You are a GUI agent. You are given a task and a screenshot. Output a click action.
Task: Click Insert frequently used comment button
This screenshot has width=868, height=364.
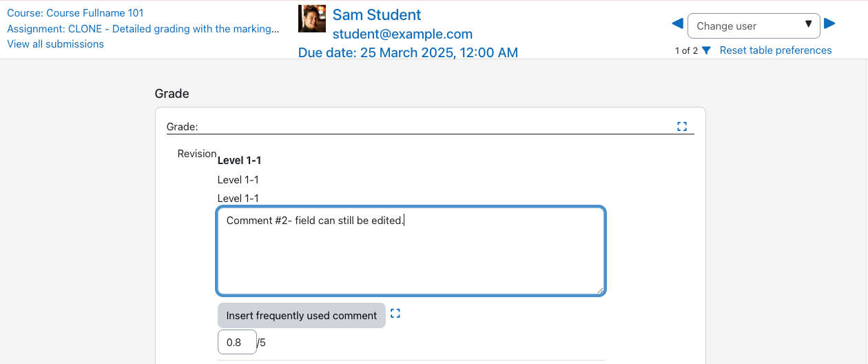click(x=302, y=315)
